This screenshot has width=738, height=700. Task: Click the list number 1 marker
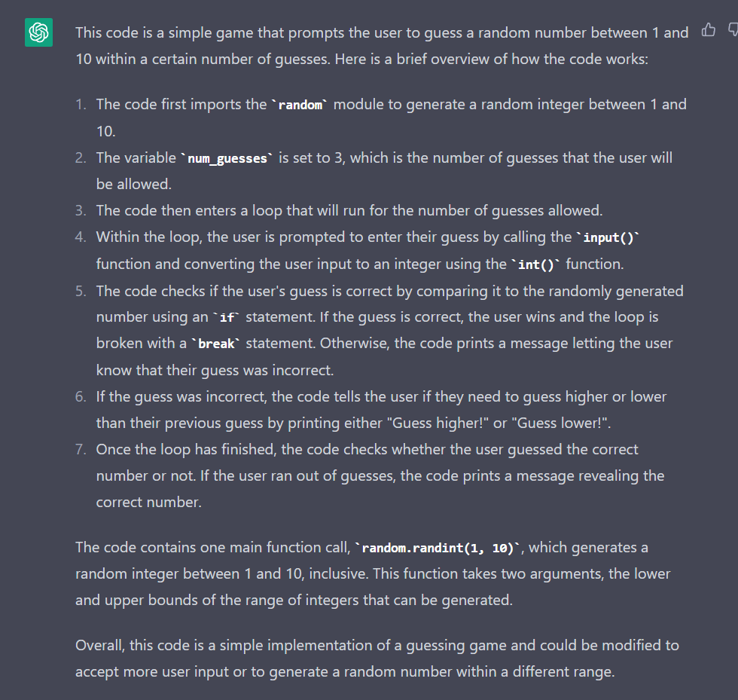tap(81, 105)
